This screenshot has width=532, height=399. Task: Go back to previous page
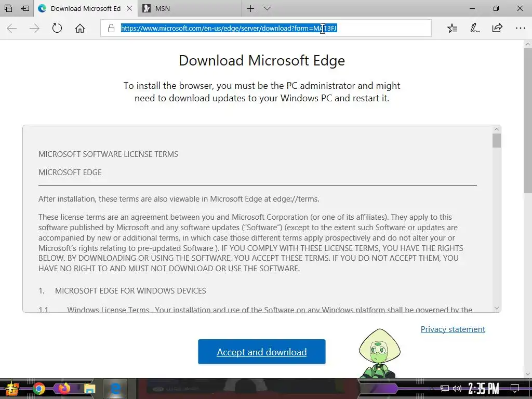[12, 28]
